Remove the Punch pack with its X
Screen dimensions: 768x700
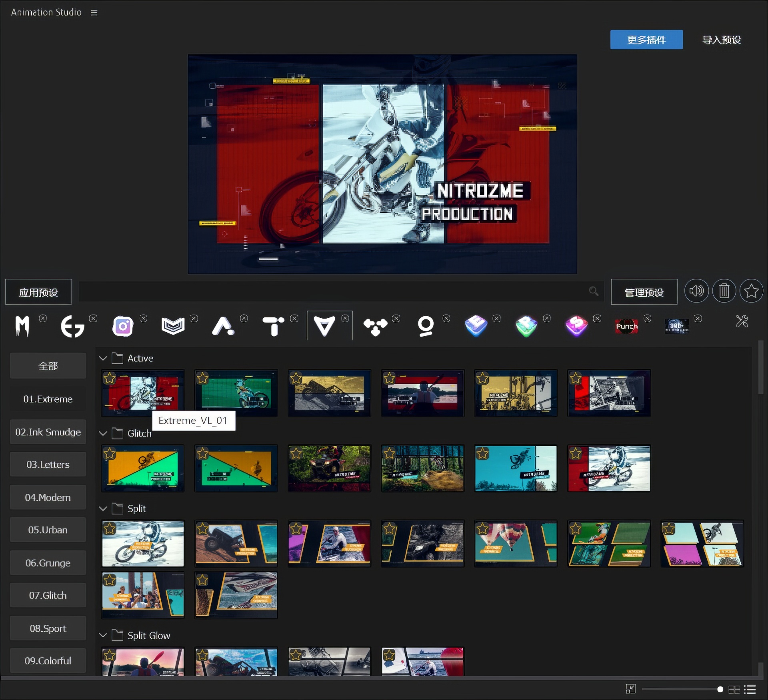tap(647, 318)
